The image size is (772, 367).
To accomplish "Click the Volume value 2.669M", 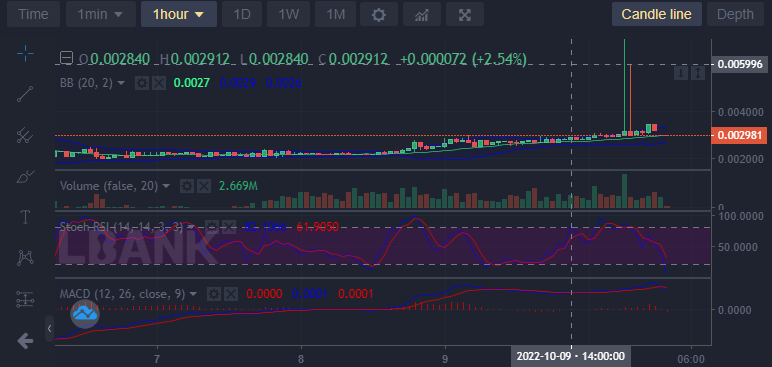I will point(239,186).
